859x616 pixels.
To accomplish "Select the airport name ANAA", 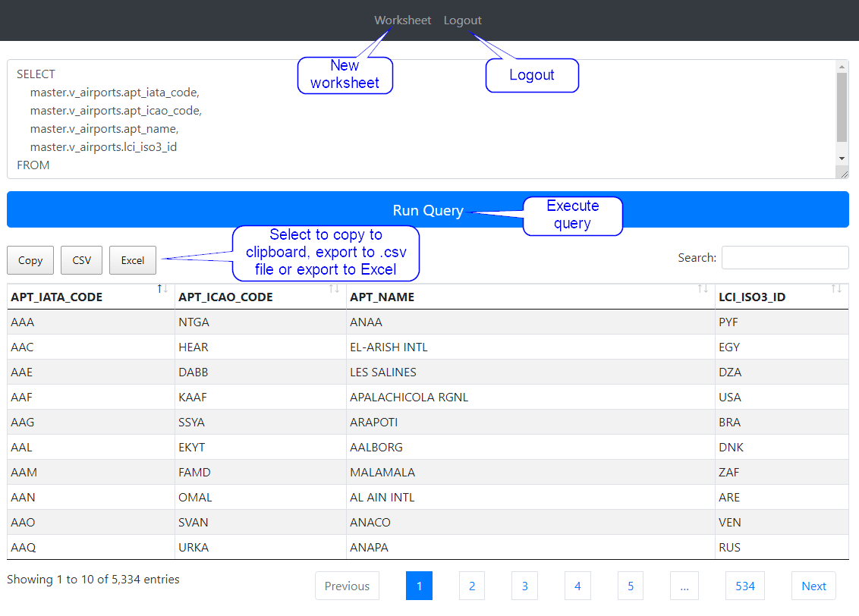I will pos(530,322).
